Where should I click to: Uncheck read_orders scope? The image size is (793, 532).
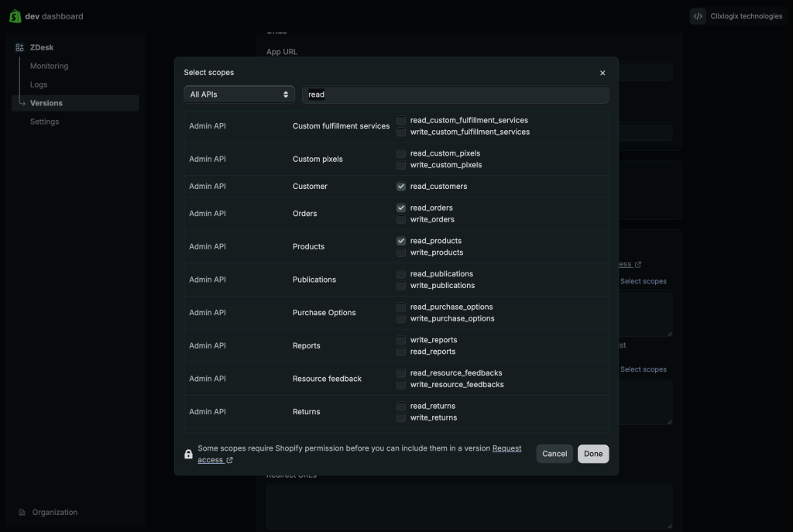point(401,208)
